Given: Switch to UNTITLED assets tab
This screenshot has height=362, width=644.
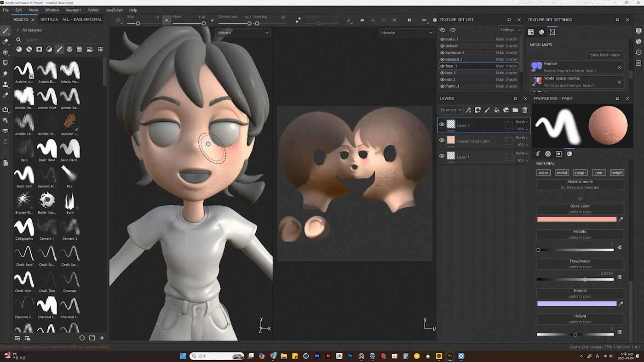Looking at the screenshot, I should tap(49, 19).
